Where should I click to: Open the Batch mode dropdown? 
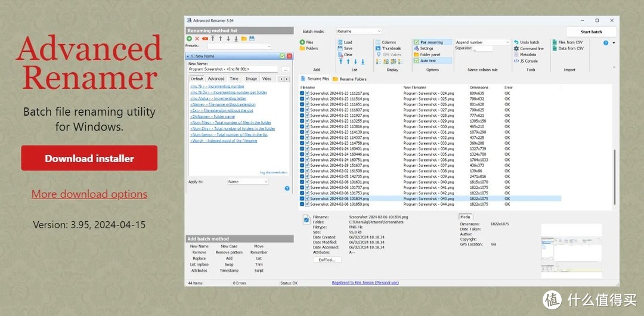tap(359, 31)
